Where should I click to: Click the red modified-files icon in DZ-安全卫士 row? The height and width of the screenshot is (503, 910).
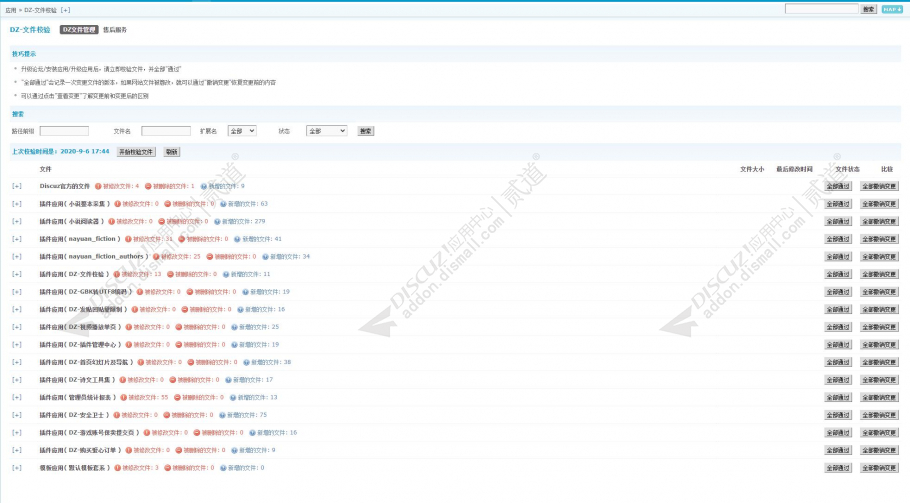click(x=117, y=415)
